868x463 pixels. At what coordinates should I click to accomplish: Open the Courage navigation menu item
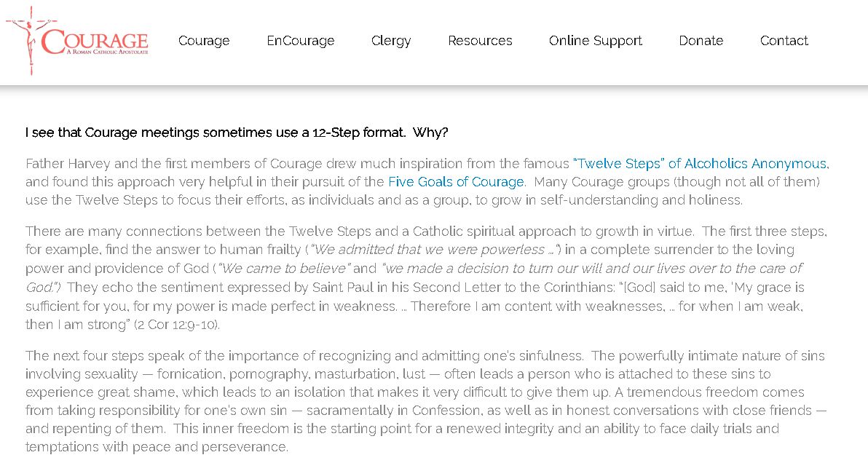204,40
